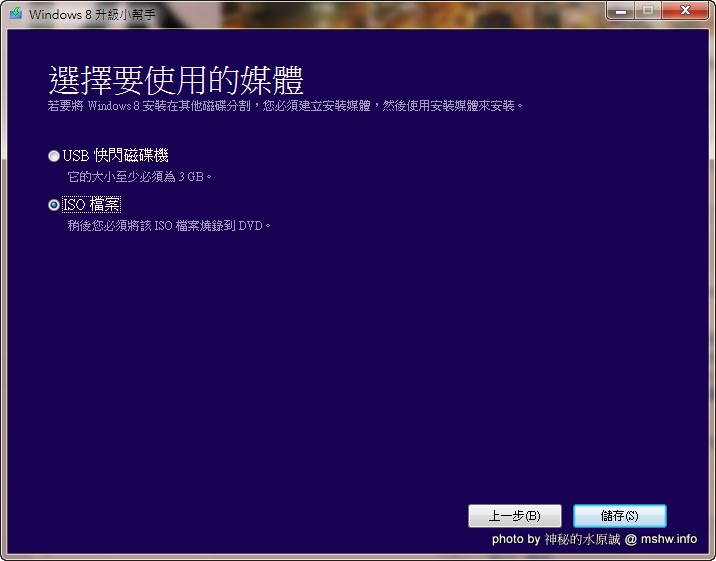
Task: Click the disabled maximize button
Action: [x=648, y=10]
